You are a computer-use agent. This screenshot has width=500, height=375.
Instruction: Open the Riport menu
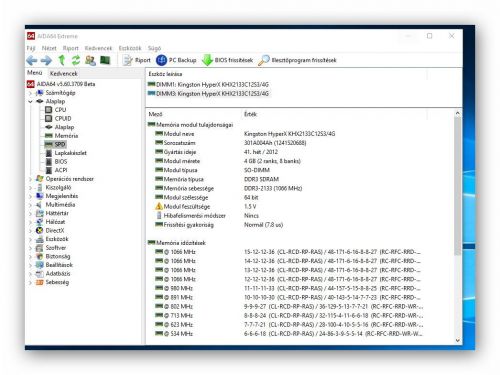coord(71,48)
